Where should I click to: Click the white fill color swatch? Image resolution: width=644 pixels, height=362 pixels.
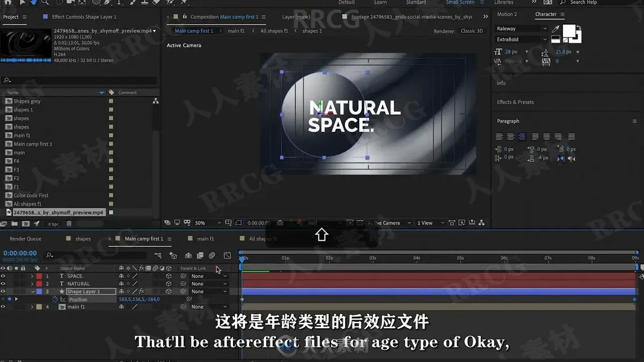tap(569, 31)
